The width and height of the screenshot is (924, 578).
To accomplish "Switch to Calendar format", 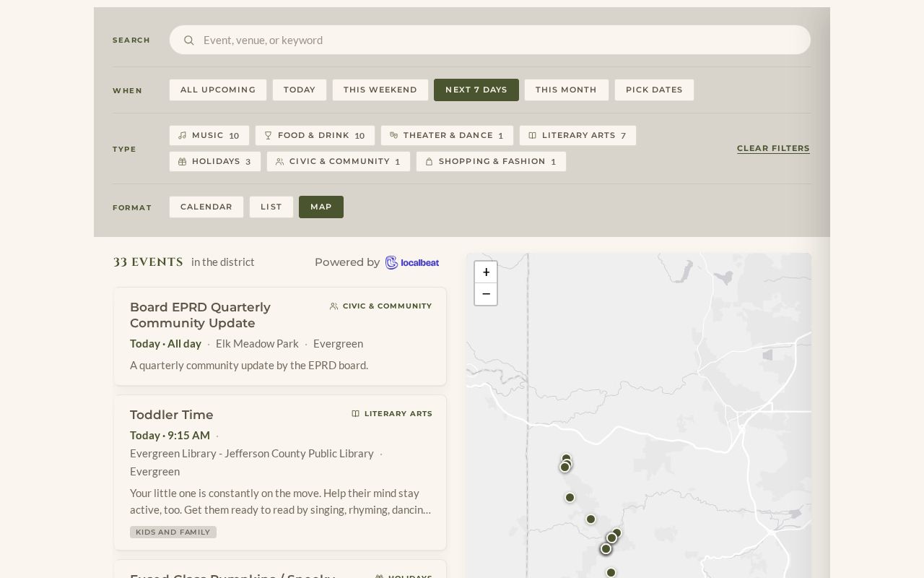I will 206,207.
